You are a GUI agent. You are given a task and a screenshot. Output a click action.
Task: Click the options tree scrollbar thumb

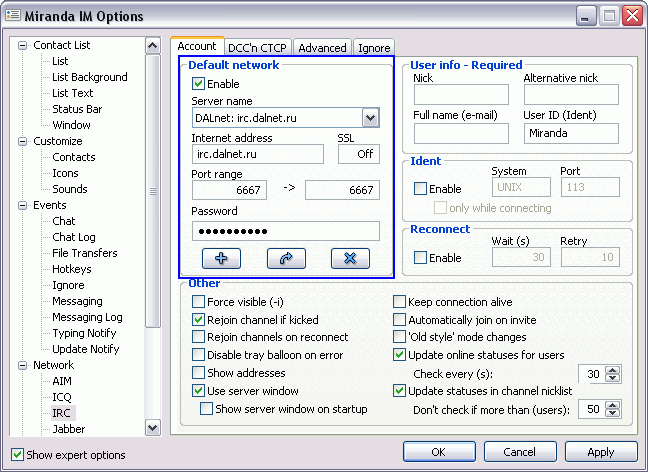(x=153, y=191)
